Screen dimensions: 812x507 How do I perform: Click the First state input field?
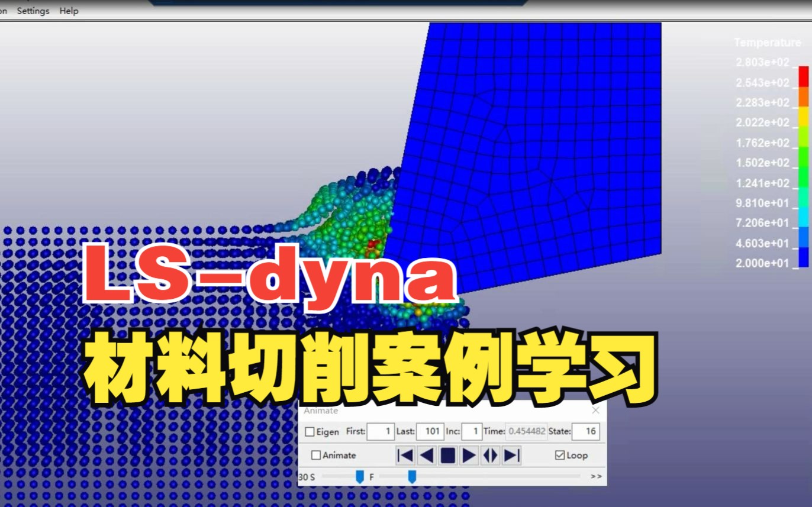tap(381, 431)
